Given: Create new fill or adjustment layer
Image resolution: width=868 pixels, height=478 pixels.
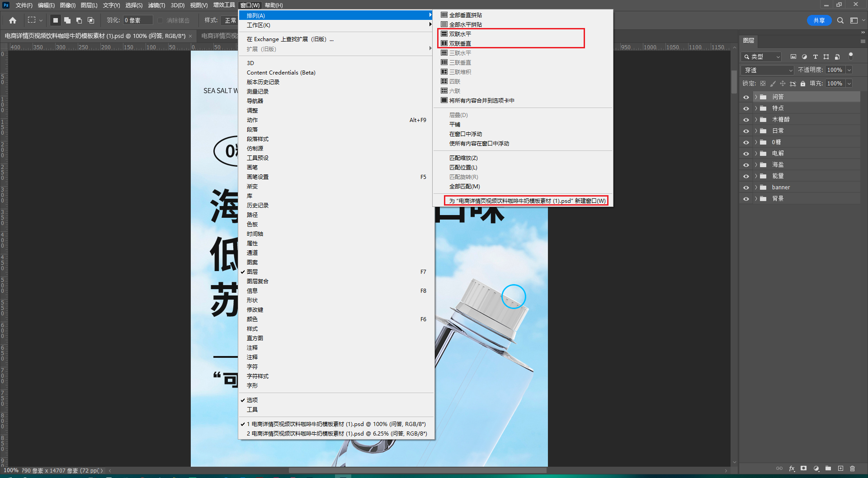Looking at the screenshot, I should point(816,469).
